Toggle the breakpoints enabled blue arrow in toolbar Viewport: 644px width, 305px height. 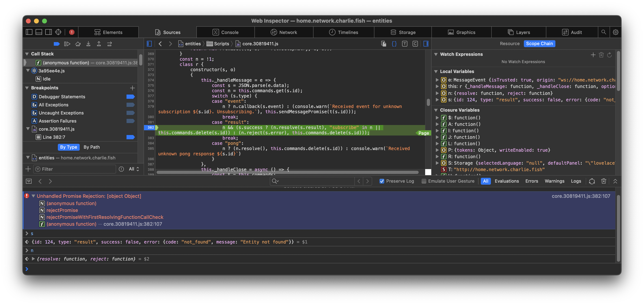[x=56, y=44]
